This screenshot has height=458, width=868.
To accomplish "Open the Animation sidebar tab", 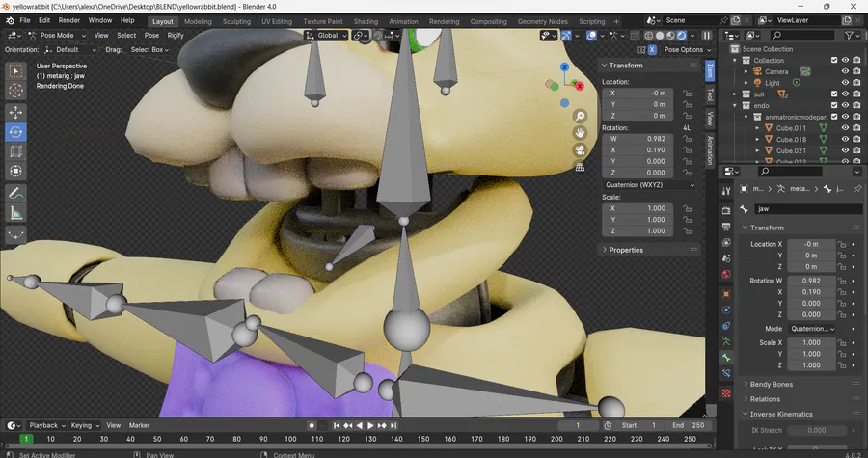I will tap(710, 150).
